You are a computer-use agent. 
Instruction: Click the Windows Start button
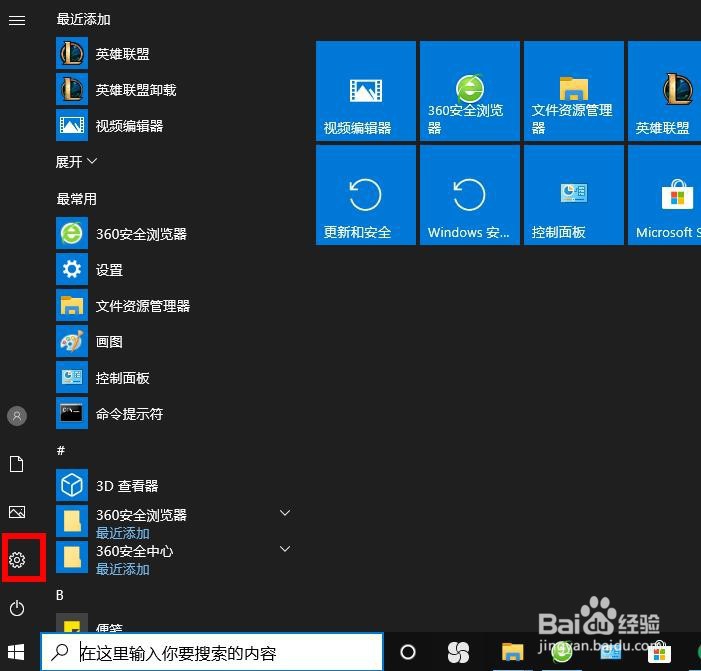tap(16, 653)
